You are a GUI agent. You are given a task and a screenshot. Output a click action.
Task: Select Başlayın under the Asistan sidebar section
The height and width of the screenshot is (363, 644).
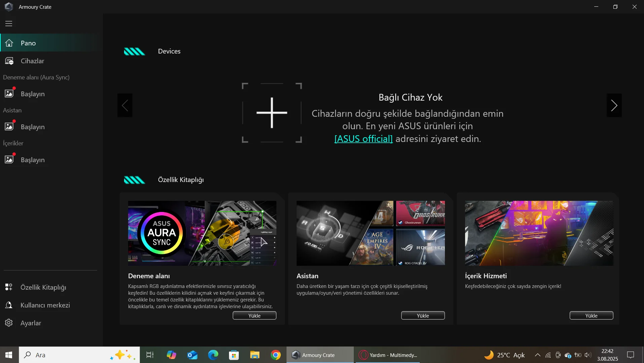click(51, 127)
